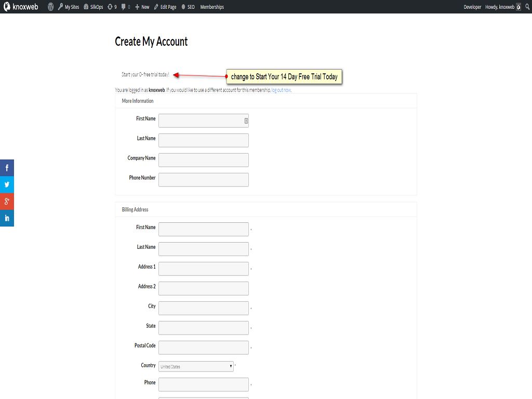Open the New content menu
This screenshot has height=399, width=532.
coord(142,7)
